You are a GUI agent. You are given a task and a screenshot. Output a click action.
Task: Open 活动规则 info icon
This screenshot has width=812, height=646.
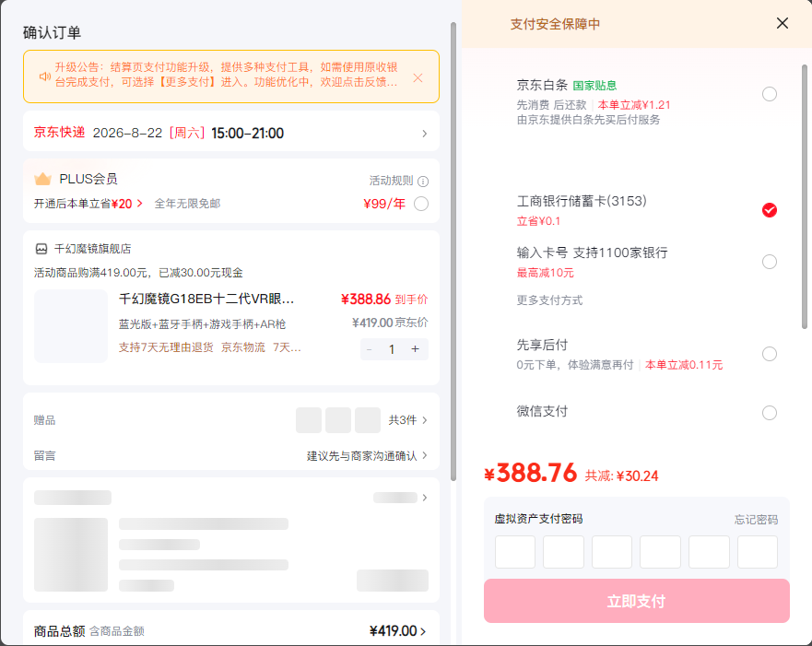pos(423,182)
